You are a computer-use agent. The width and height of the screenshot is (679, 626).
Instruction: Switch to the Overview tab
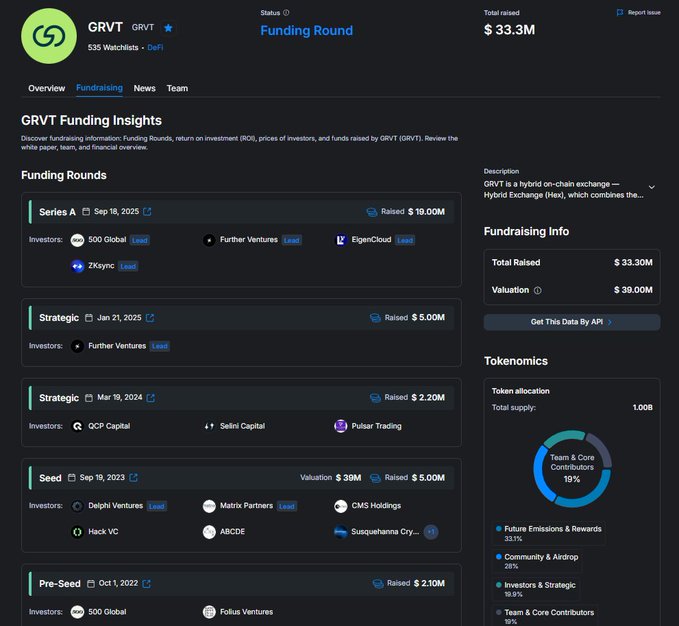pos(46,88)
